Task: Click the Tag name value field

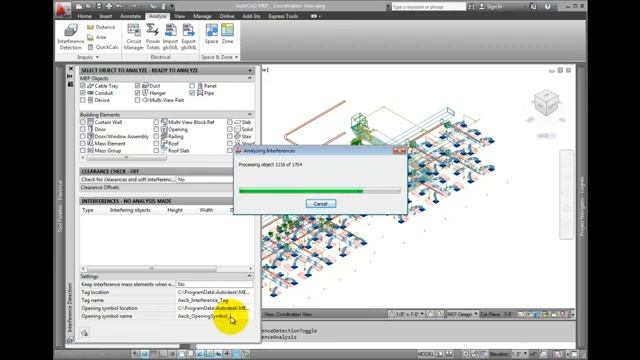Action: coord(214,300)
